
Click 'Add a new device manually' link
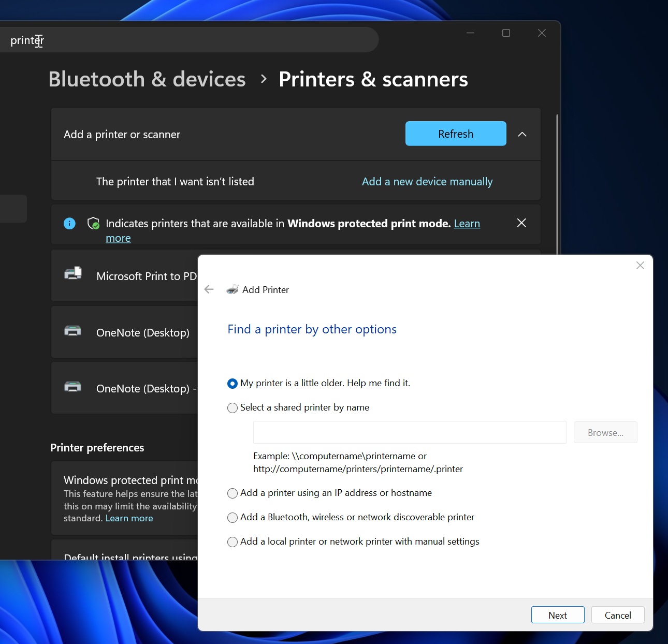[x=427, y=182]
